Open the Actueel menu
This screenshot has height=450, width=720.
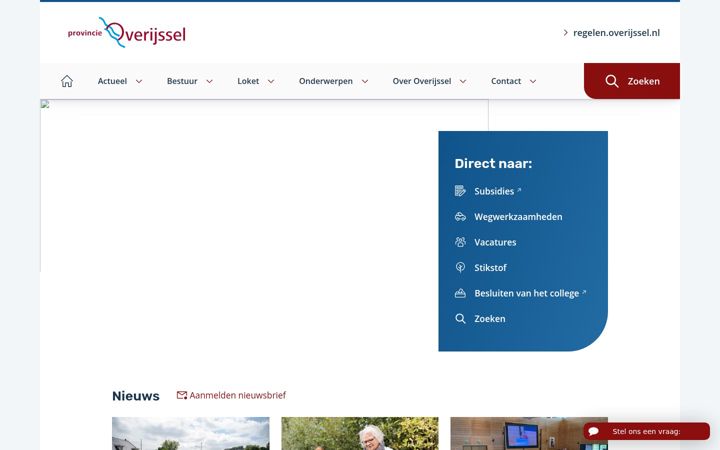click(112, 81)
